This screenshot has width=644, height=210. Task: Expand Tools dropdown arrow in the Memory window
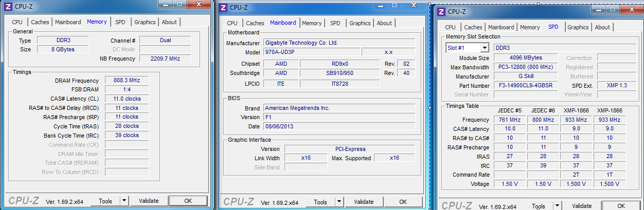[x=124, y=201]
